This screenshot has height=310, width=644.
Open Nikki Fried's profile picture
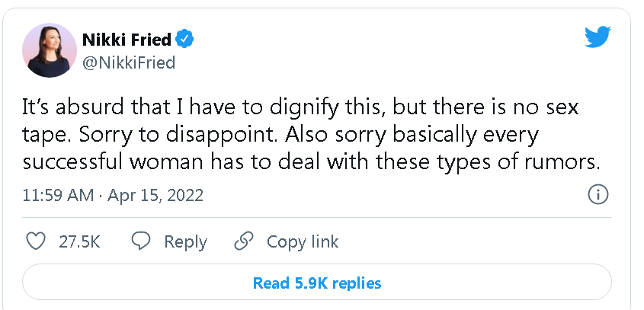click(x=50, y=50)
